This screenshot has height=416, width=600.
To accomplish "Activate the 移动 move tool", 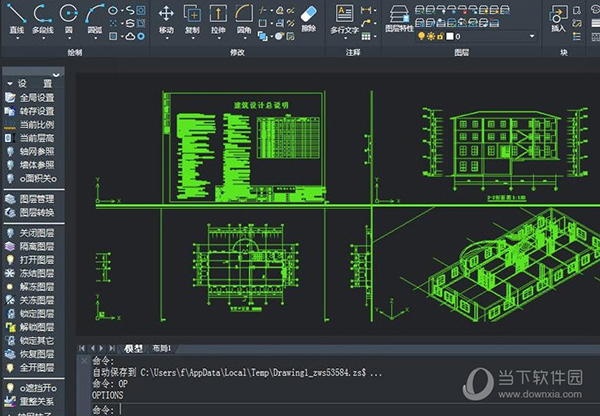I will click(x=166, y=17).
